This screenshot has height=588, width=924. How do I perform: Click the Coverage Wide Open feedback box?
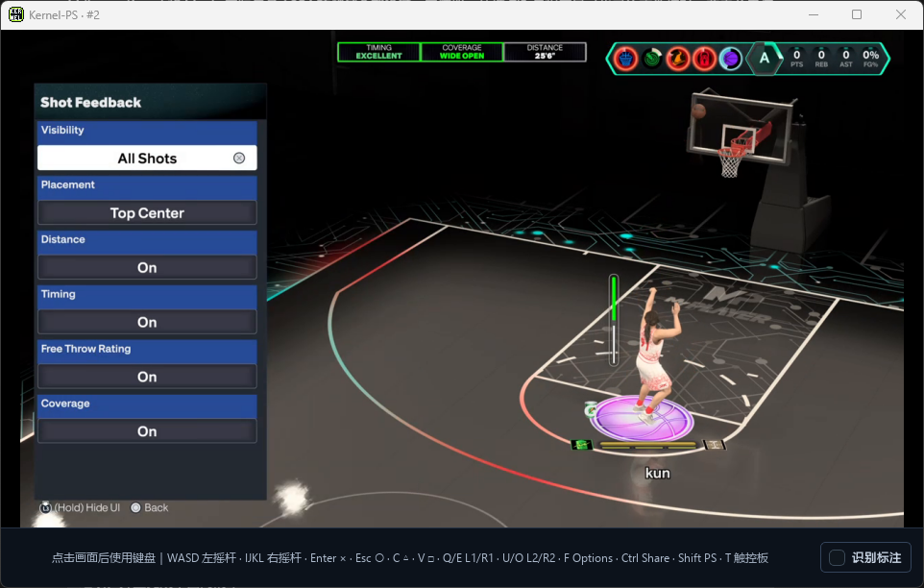click(462, 52)
